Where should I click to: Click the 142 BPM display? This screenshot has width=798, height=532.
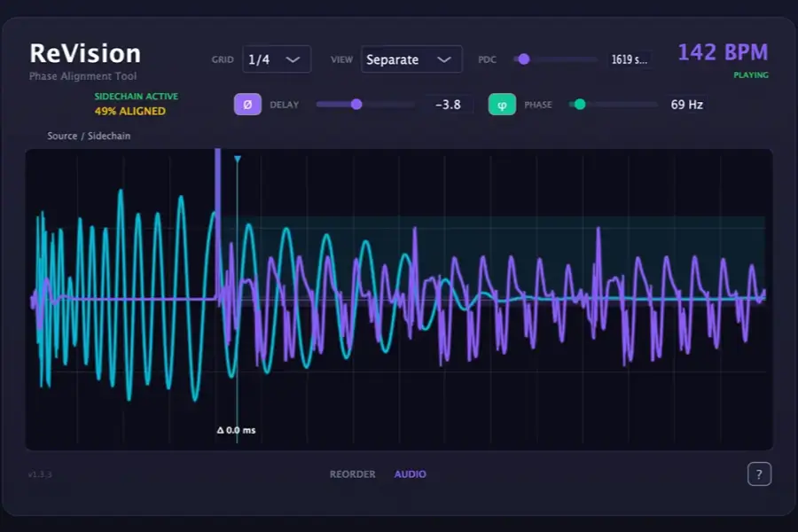pyautogui.click(x=723, y=51)
